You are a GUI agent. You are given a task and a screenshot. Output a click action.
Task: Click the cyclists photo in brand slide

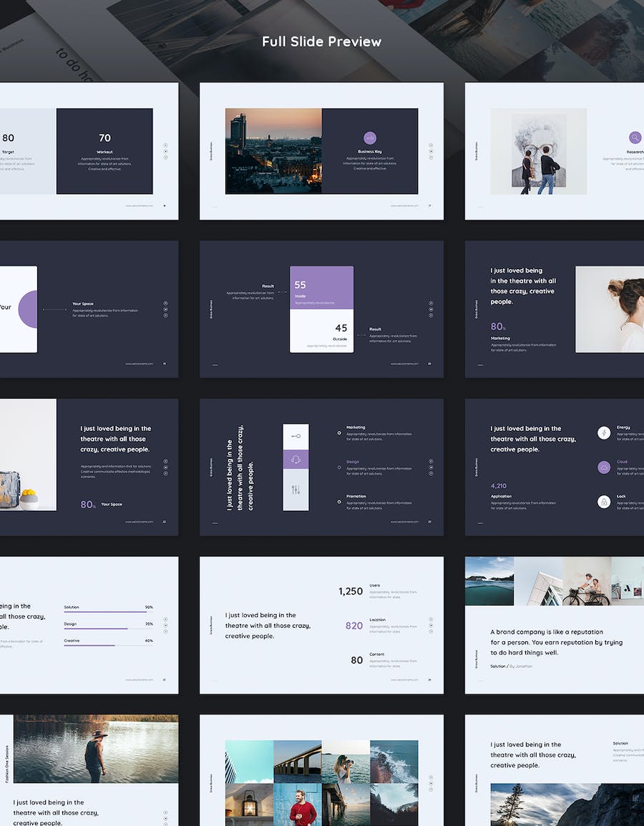point(586,581)
